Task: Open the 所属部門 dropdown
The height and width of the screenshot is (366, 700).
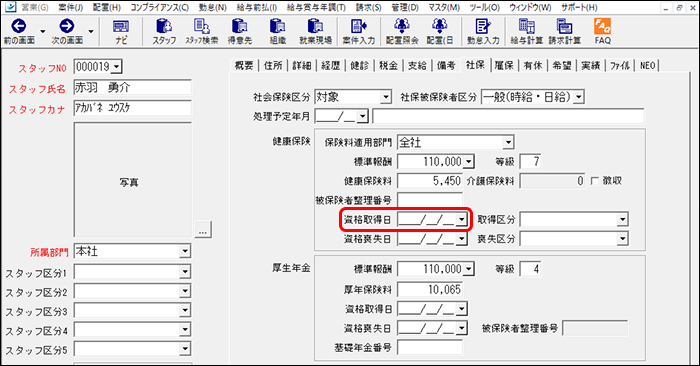Action: [x=185, y=251]
